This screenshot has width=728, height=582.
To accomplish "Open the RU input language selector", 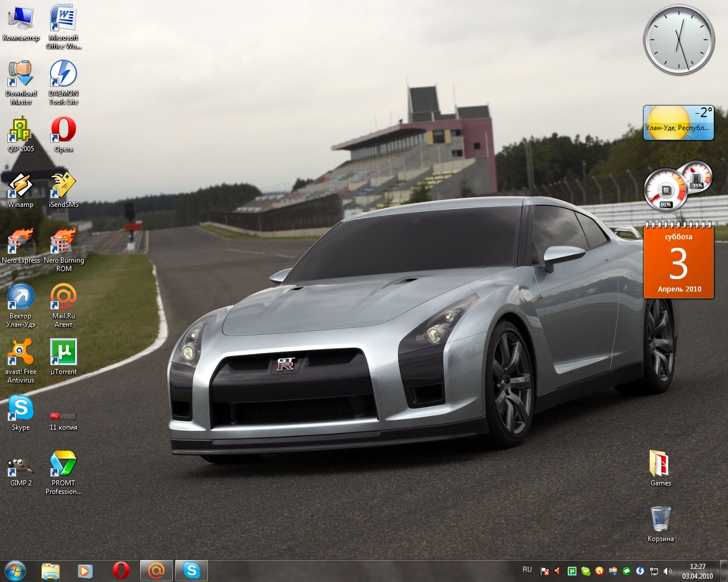I will [527, 569].
